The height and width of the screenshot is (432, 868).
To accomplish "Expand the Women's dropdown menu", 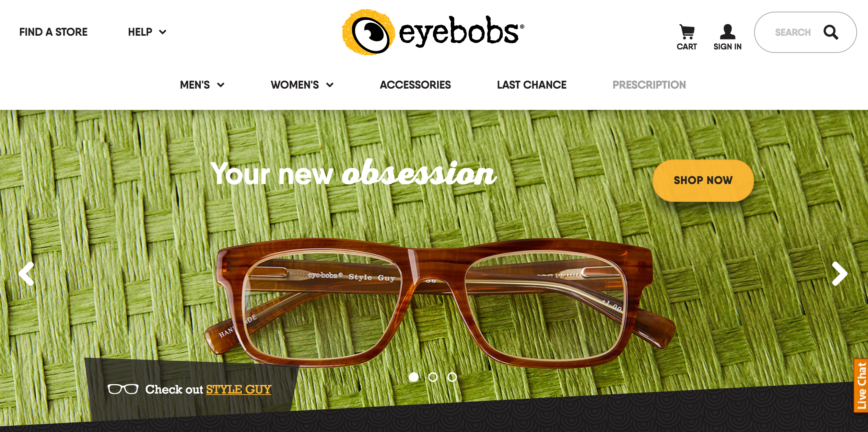I will click(302, 85).
